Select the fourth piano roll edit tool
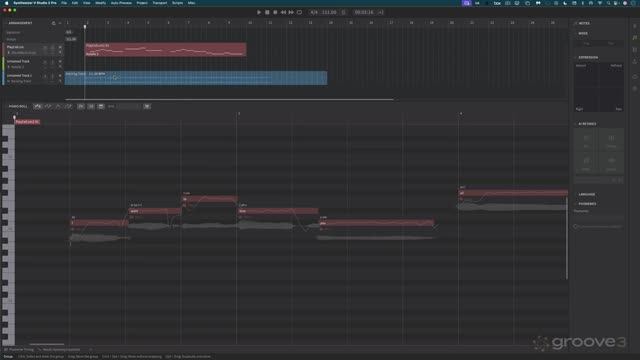 (x=68, y=106)
